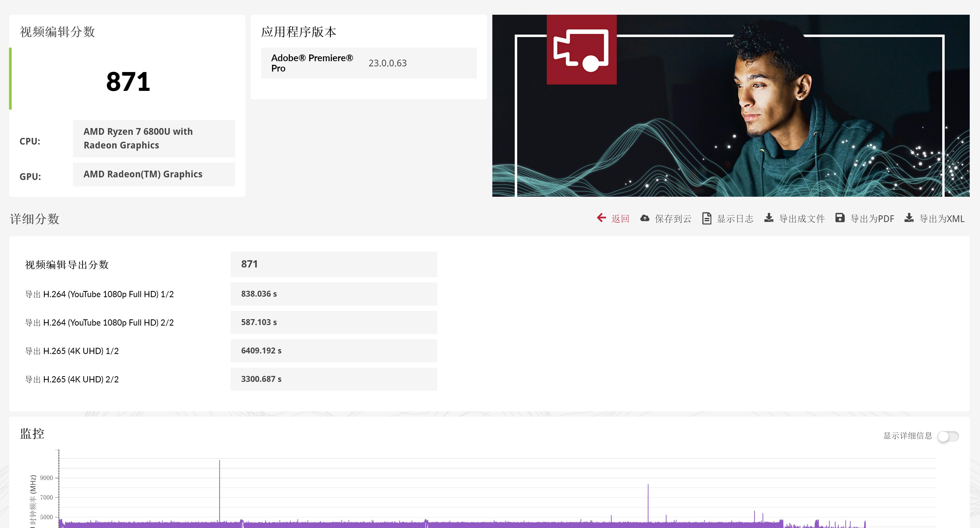Click the red back arrow icon
Screen dimensions: 980x528
click(601, 218)
